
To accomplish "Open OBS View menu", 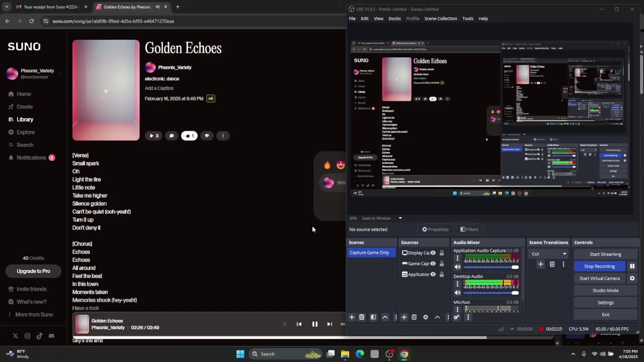I will [378, 19].
